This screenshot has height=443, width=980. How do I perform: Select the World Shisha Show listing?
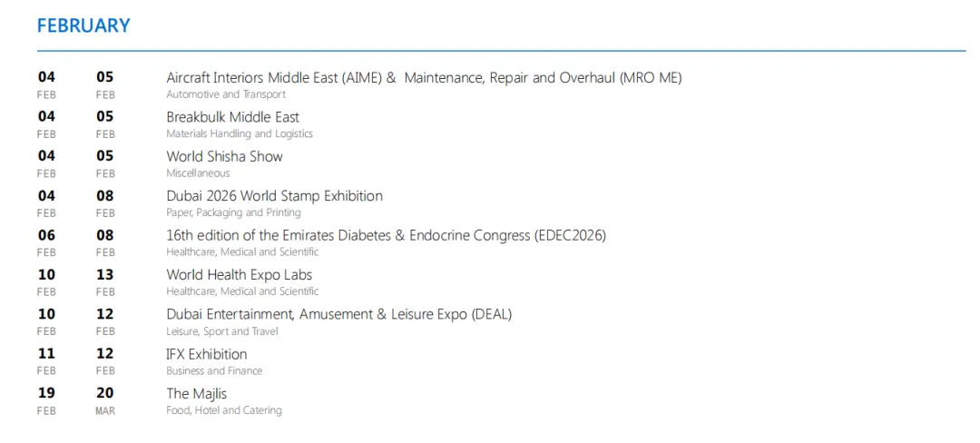224,156
